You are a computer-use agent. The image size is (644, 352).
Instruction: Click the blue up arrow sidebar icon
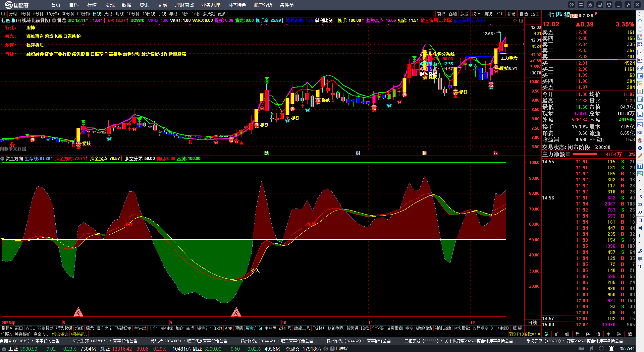(640, 22)
